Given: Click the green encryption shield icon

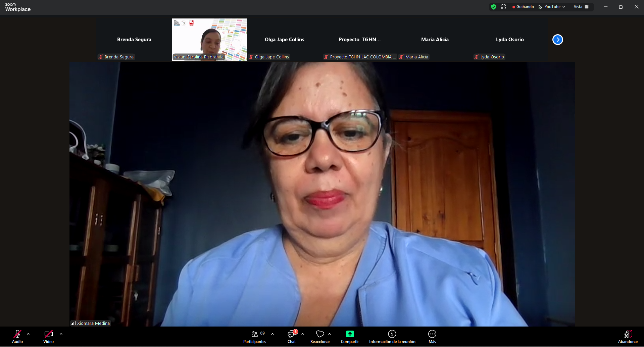Looking at the screenshot, I should [493, 7].
